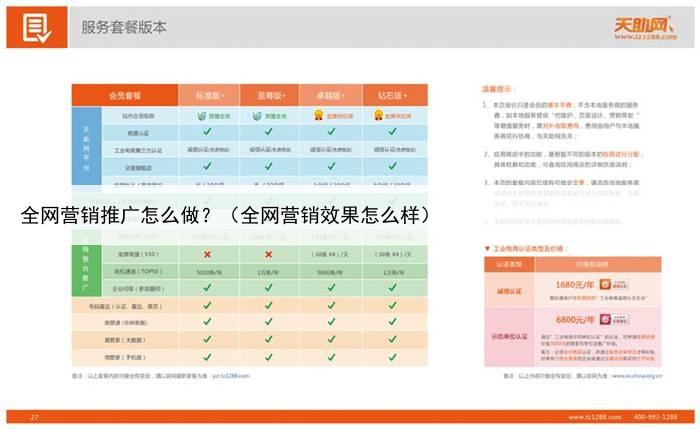
Task: Click the 卓越版 column header
Action: 330,95
